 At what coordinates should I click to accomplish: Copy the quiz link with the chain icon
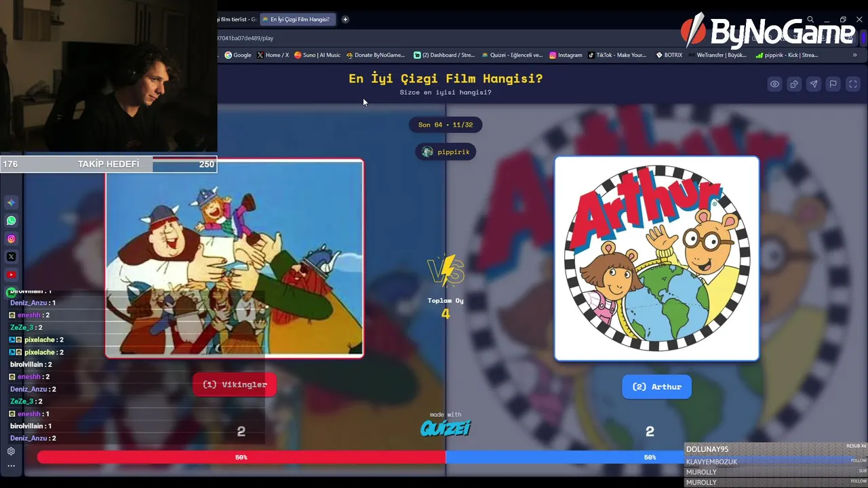tap(794, 84)
